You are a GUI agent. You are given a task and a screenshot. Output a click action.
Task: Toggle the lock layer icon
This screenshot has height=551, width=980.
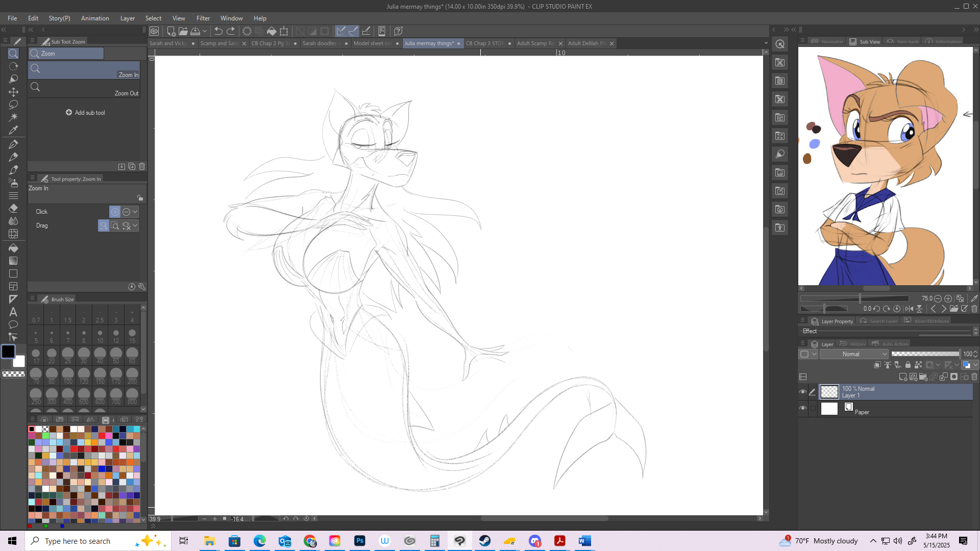pyautogui.click(x=908, y=365)
